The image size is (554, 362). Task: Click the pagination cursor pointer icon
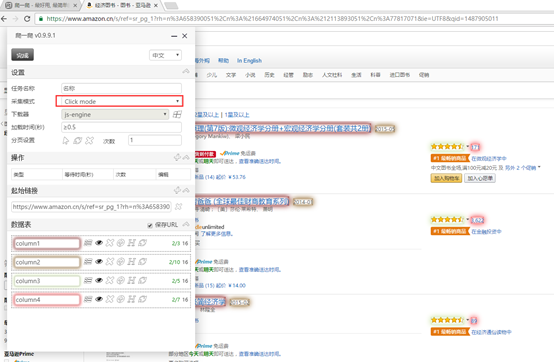point(66,141)
